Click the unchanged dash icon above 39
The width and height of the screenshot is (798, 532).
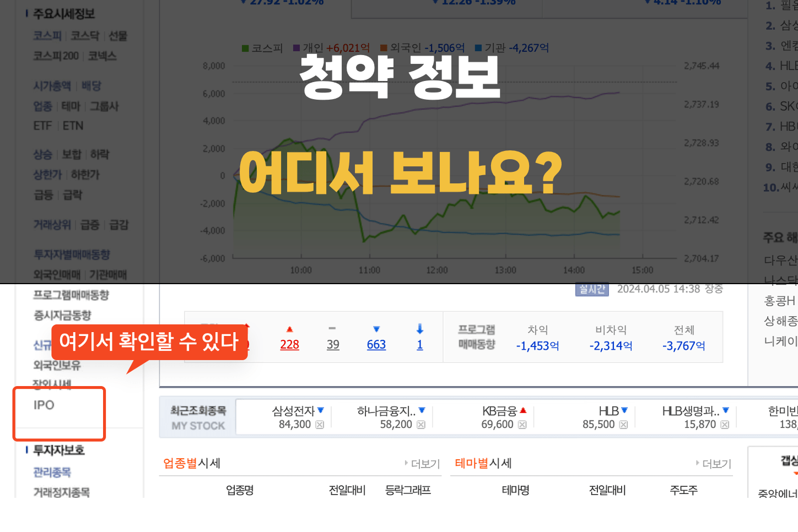coord(332,328)
